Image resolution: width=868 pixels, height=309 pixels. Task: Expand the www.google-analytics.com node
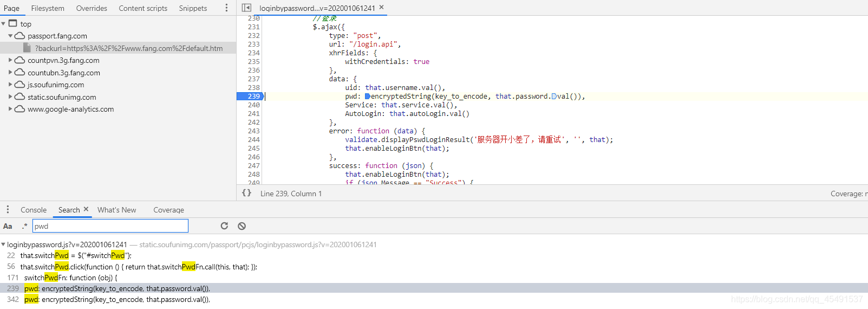(x=10, y=109)
